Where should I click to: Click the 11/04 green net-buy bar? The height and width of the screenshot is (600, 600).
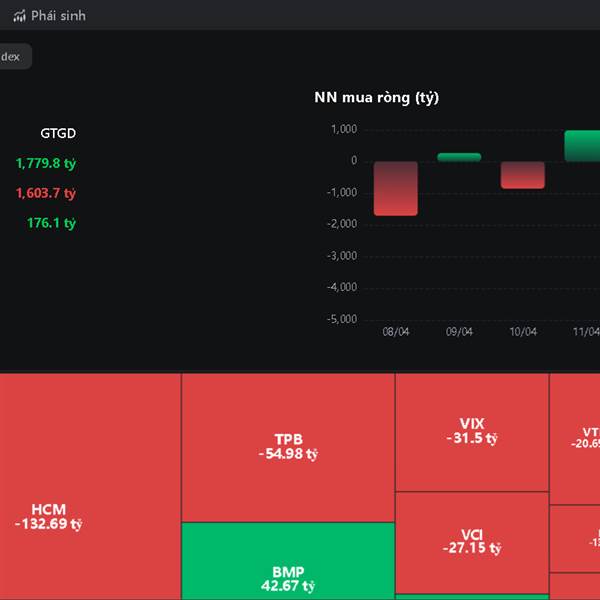pos(582,146)
